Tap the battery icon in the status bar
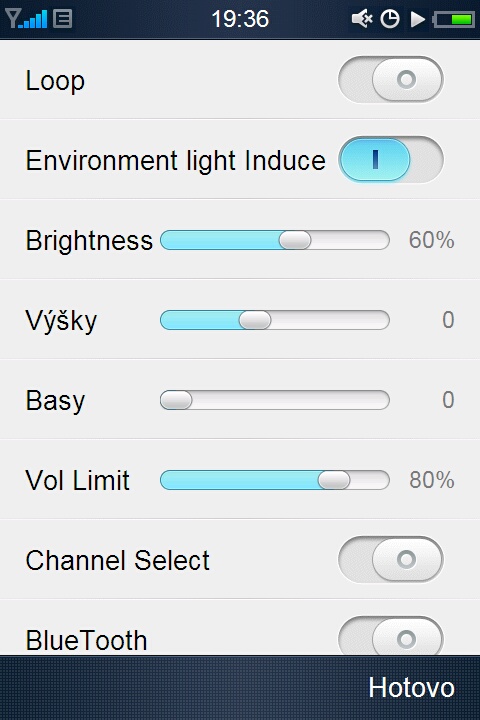The height and width of the screenshot is (720, 480). click(454, 19)
